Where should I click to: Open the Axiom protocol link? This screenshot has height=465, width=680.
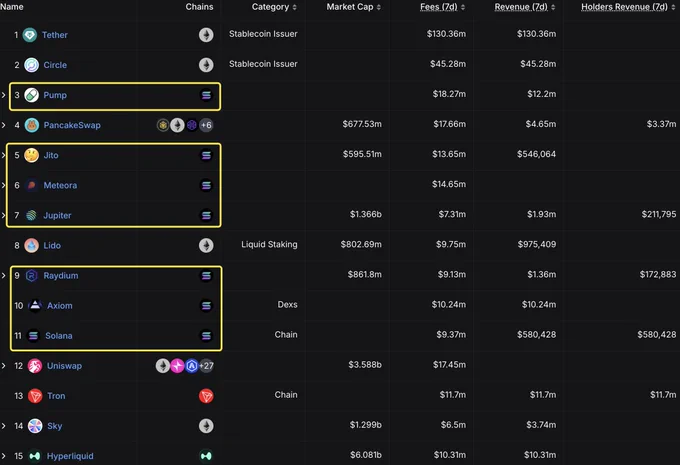(60, 306)
